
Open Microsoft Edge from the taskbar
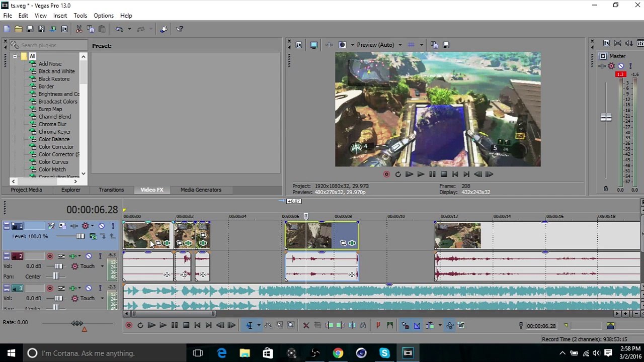pyautogui.click(x=221, y=353)
